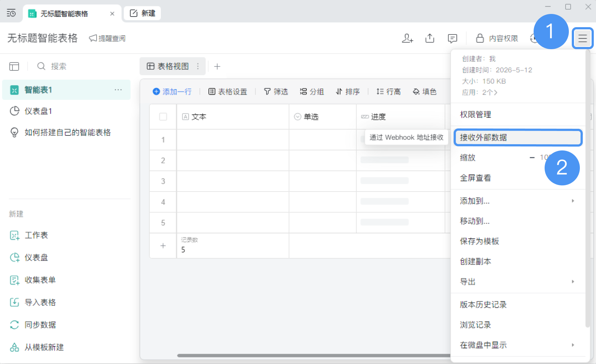Click the document title 无标题智能表格
This screenshot has width=596, height=364.
pos(43,38)
